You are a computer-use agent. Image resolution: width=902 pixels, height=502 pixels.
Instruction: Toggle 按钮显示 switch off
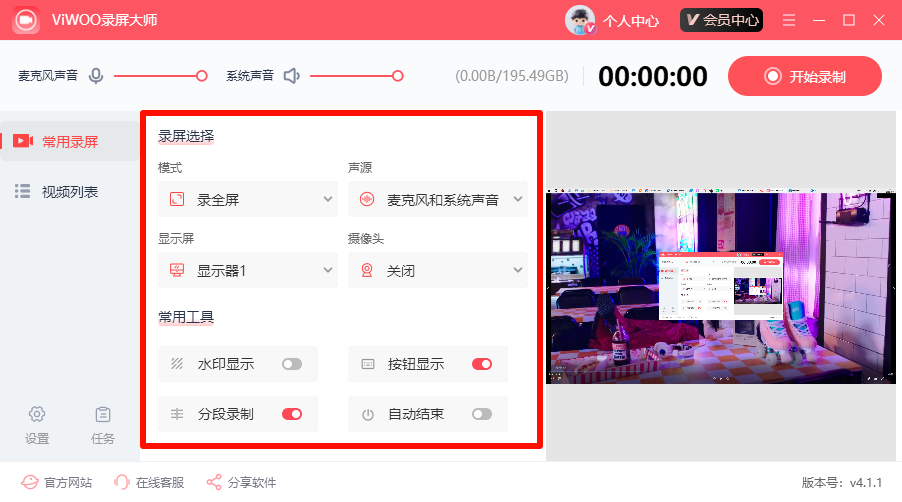[482, 364]
